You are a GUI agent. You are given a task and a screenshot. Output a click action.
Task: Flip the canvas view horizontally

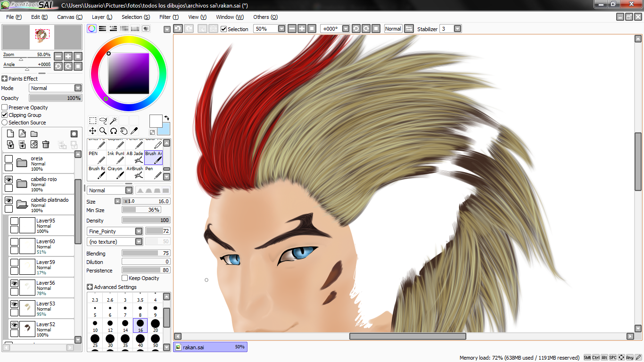coord(409,29)
